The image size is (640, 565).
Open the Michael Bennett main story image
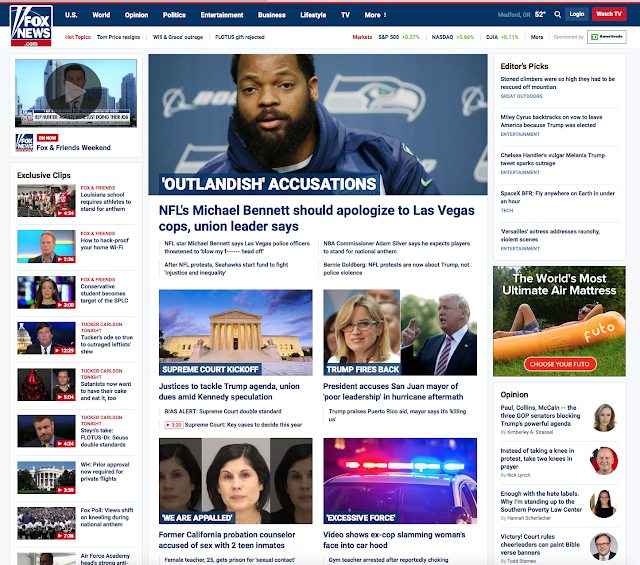tap(318, 124)
